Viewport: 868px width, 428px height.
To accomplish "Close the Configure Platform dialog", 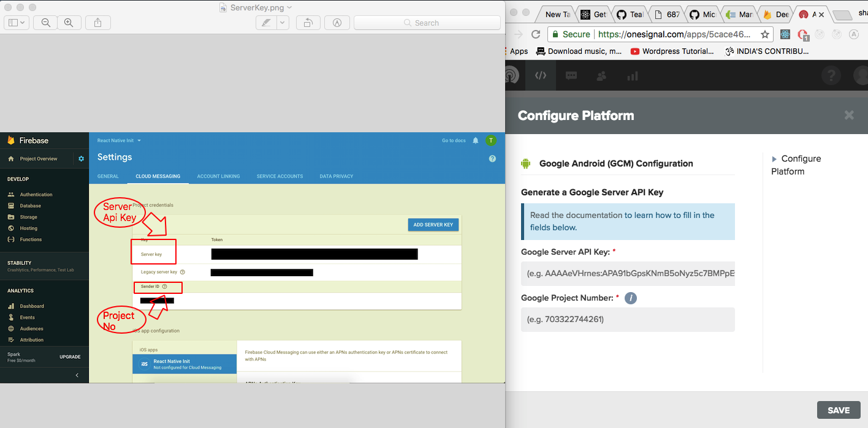I will (849, 115).
